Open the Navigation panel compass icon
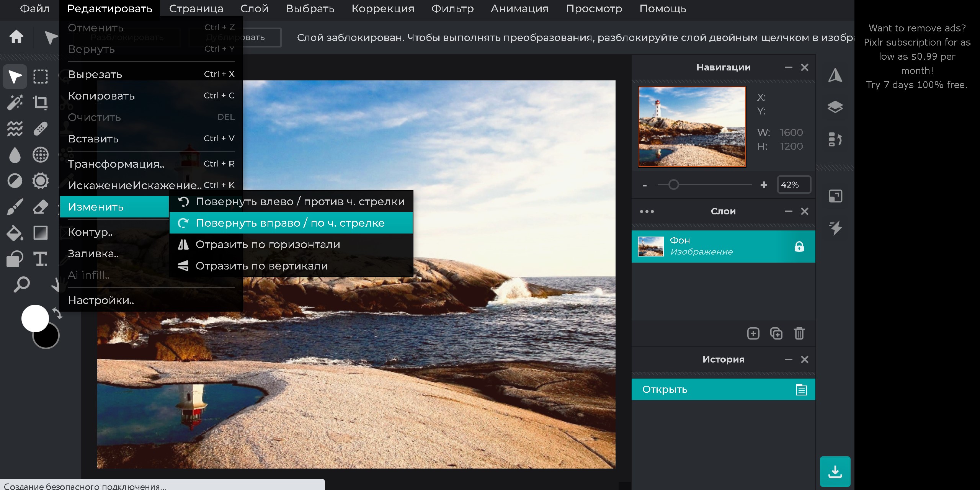Viewport: 980px width, 490px height. (x=835, y=75)
